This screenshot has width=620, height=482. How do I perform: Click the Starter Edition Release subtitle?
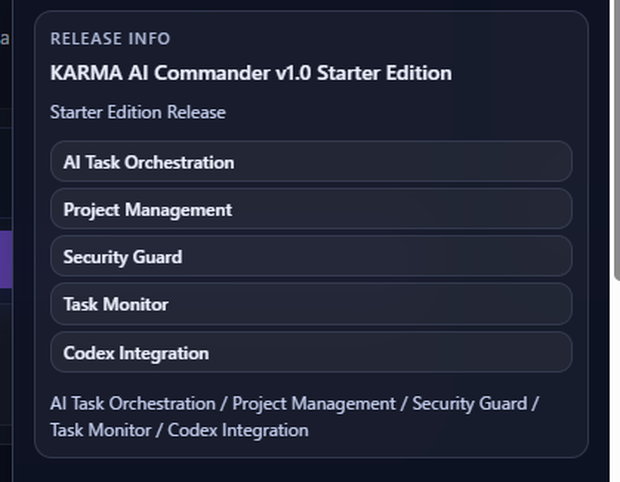(x=138, y=112)
